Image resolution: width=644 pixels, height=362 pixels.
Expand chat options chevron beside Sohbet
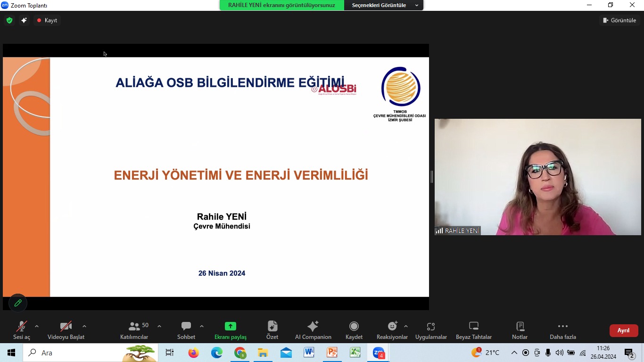[x=202, y=325]
